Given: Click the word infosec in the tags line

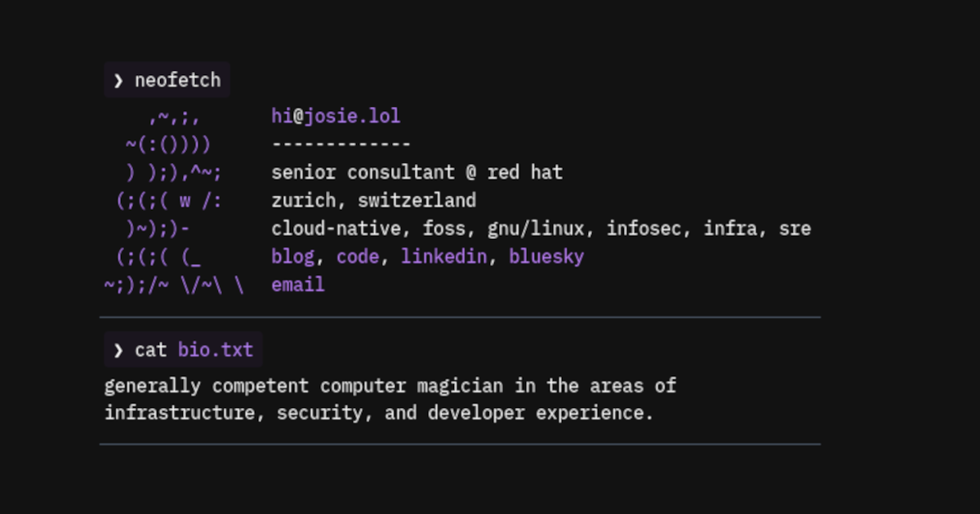Looking at the screenshot, I should coord(644,228).
